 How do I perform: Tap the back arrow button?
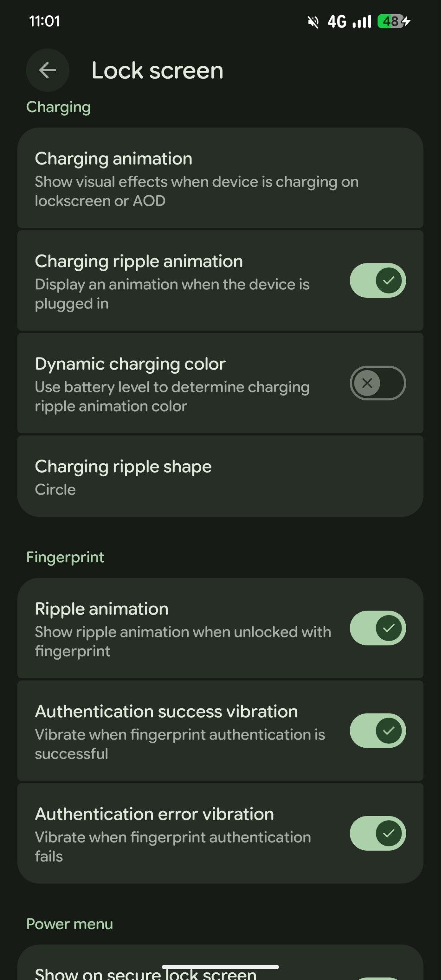(47, 70)
